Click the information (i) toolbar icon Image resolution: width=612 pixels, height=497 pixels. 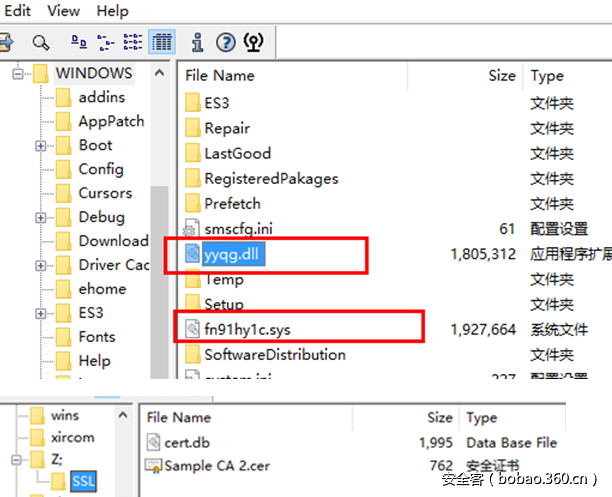pyautogui.click(x=198, y=42)
